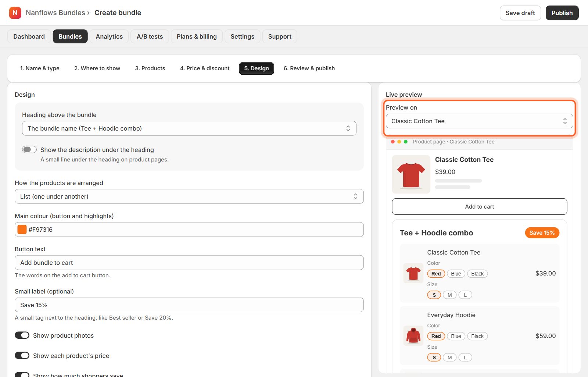The width and height of the screenshot is (588, 377).
Task: Click Add to cart in preview
Action: [x=479, y=206]
